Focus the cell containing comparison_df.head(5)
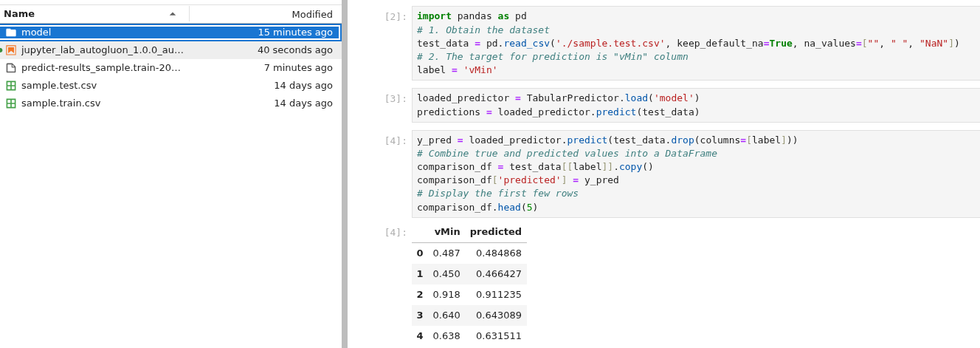Image resolution: width=980 pixels, height=348 pixels. click(694, 174)
